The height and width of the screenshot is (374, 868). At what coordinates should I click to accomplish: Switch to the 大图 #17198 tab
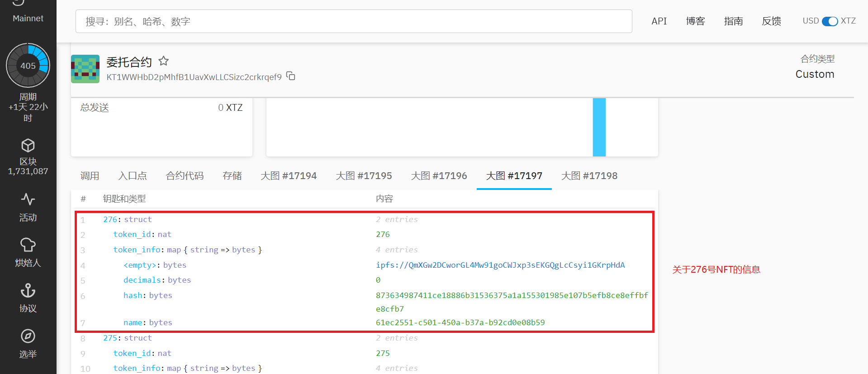589,176
